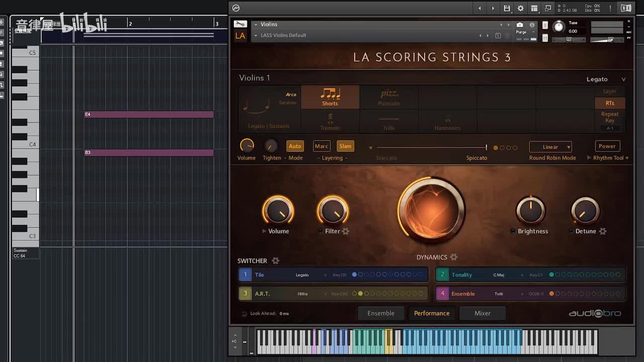Click the Staccato to Spiccato length slider
The image size is (644, 362).
[431, 147]
